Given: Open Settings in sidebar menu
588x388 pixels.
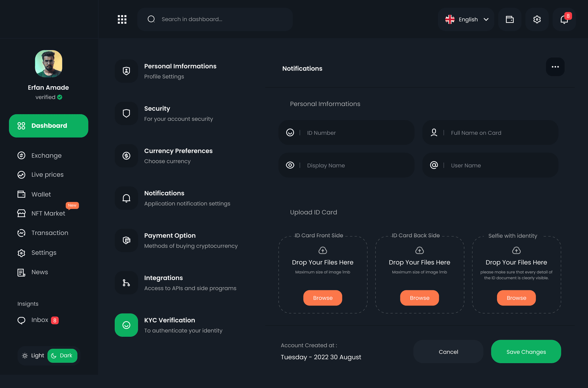Looking at the screenshot, I should click(37, 253).
